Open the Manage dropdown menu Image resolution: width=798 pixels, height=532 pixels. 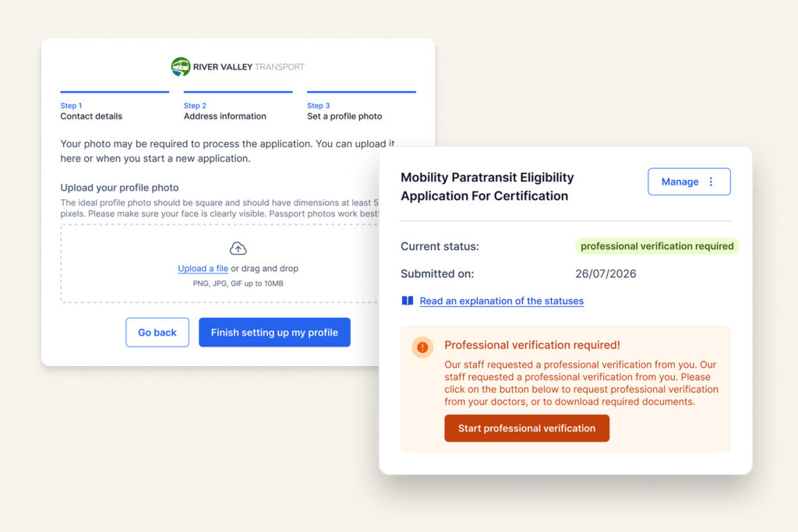(688, 181)
